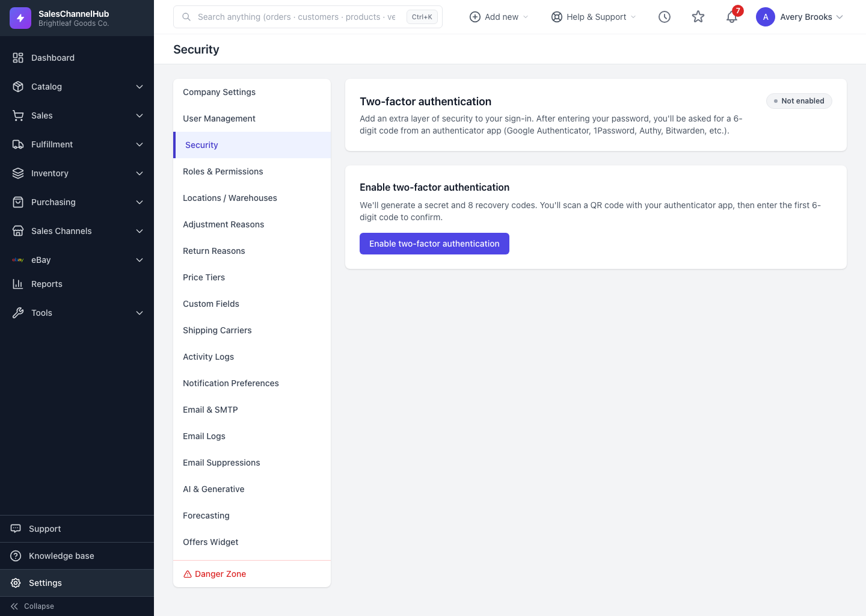
Task: Open Email Logs section
Action: click(252, 436)
